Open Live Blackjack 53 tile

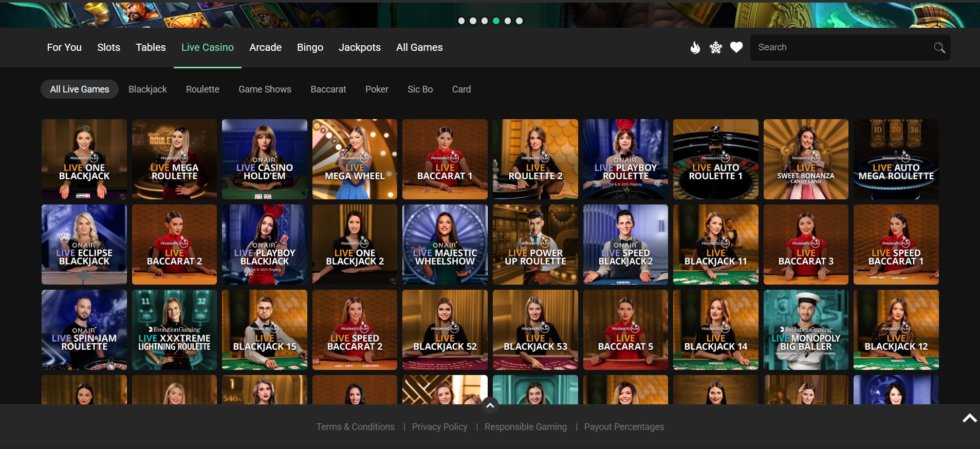pos(535,330)
